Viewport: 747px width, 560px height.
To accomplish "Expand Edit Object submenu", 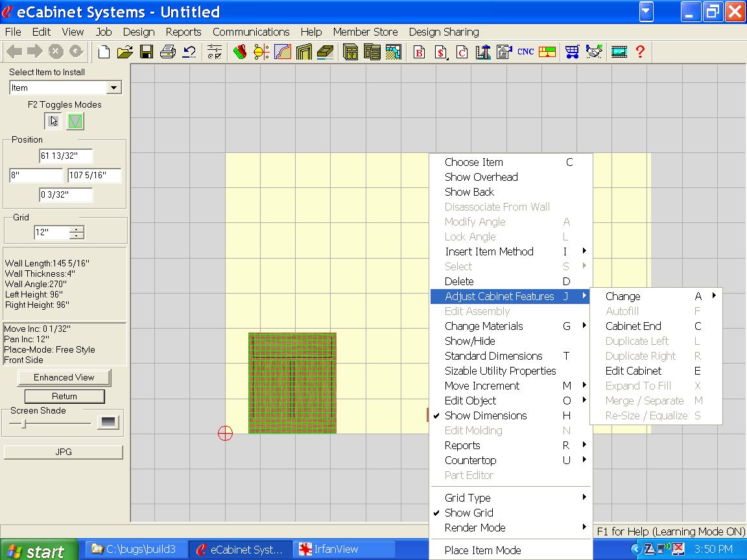I will [511, 401].
